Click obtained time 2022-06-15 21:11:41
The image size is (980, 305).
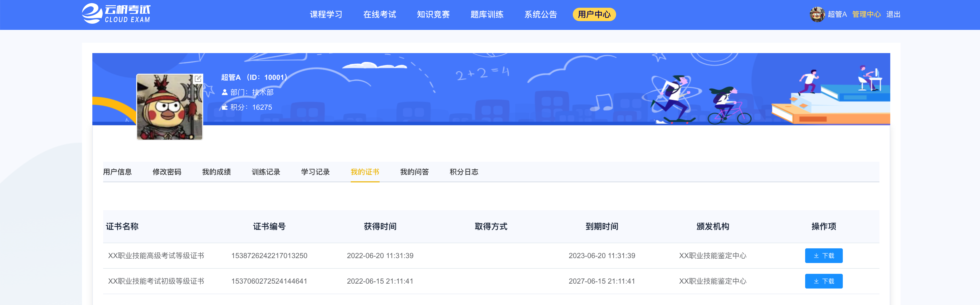[380, 281]
